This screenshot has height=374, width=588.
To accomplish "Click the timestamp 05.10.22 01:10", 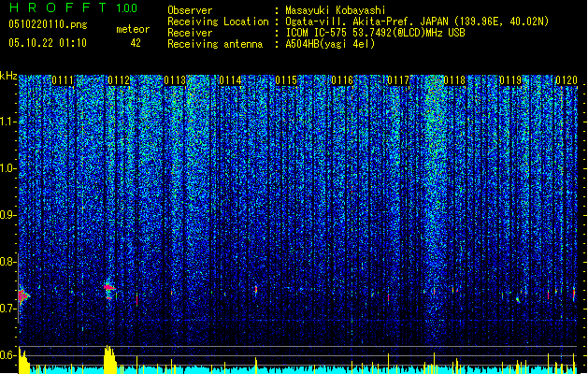I will click(48, 43).
